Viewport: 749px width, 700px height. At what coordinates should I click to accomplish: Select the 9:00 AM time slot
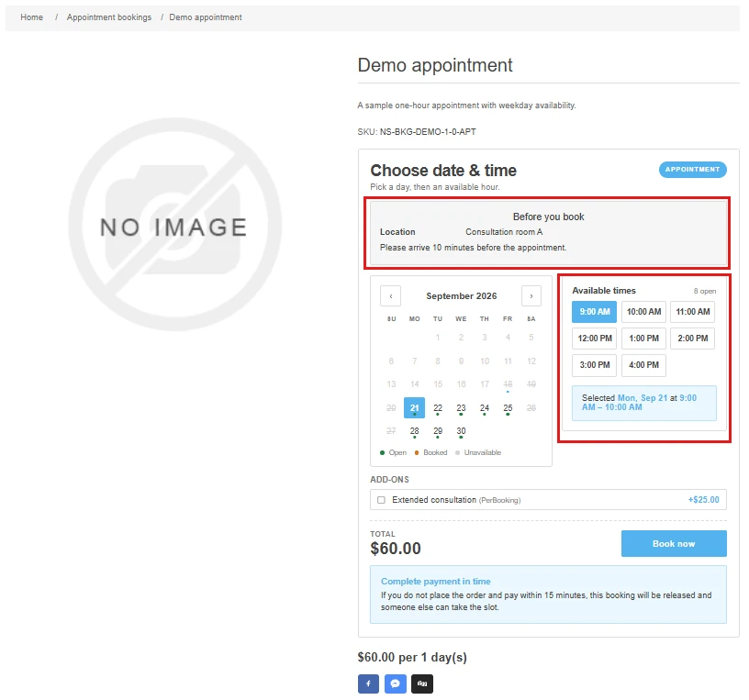tap(594, 312)
